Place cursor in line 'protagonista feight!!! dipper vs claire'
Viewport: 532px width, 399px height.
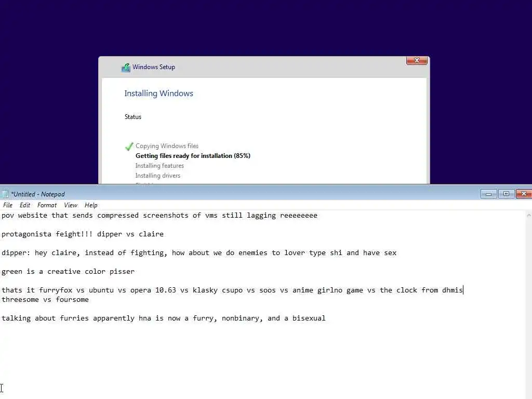coord(83,234)
